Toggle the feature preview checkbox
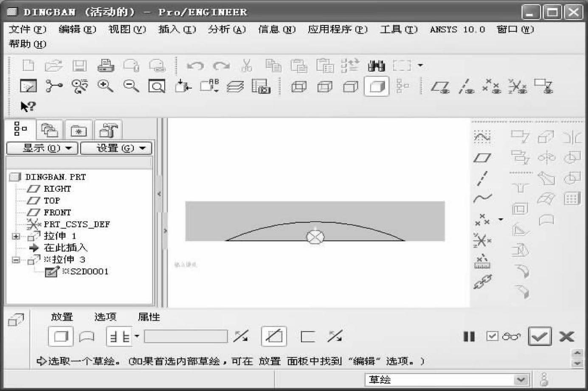Screen dimensions: 588x391 click(492, 336)
